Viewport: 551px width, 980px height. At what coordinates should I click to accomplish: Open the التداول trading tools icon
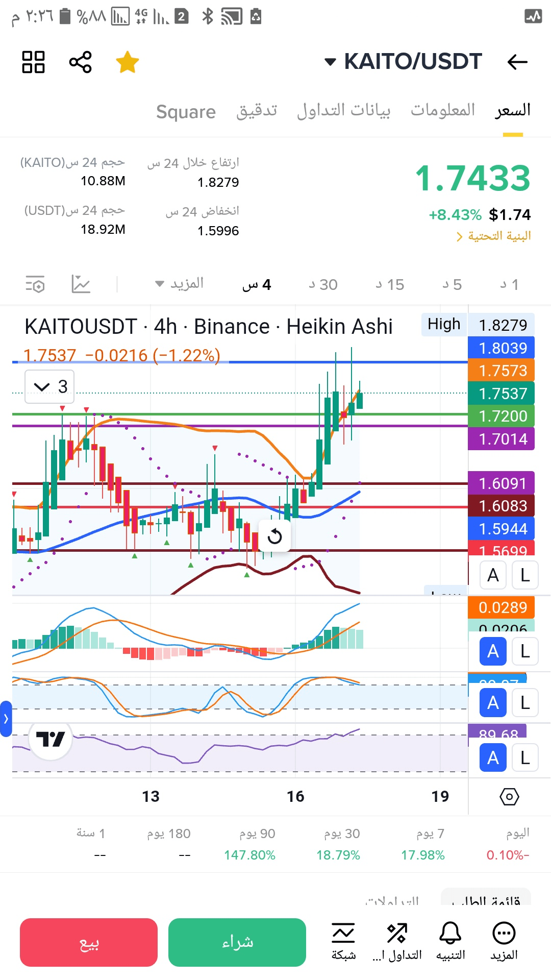click(x=397, y=942)
